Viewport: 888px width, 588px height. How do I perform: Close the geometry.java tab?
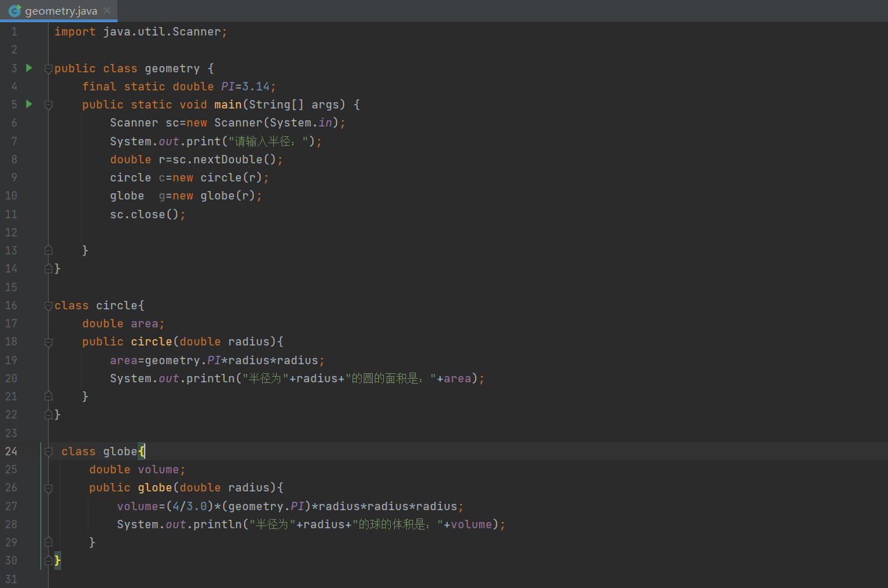(106, 11)
